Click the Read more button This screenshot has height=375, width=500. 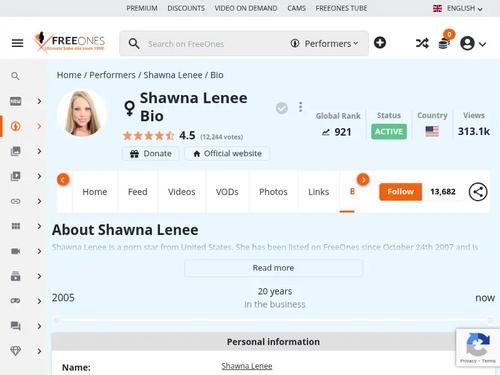[x=273, y=268]
